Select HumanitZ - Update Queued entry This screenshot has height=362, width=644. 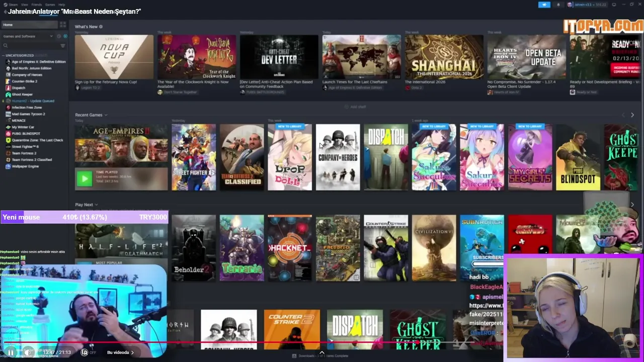(29, 101)
